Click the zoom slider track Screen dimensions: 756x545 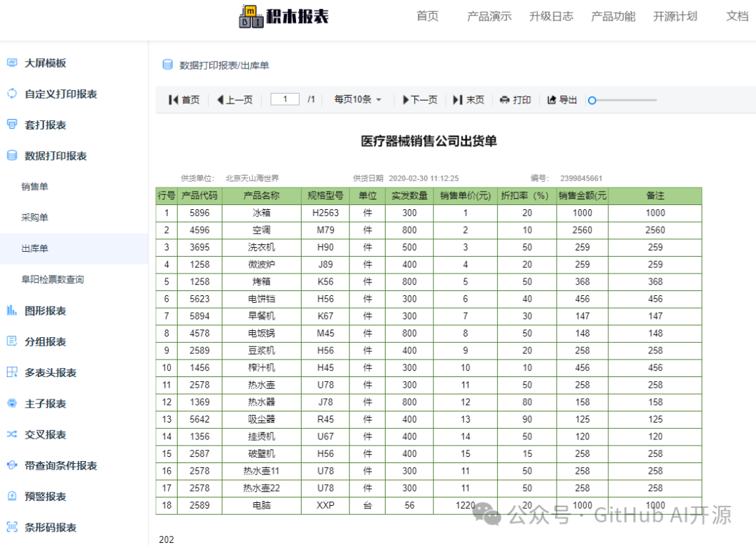click(626, 100)
